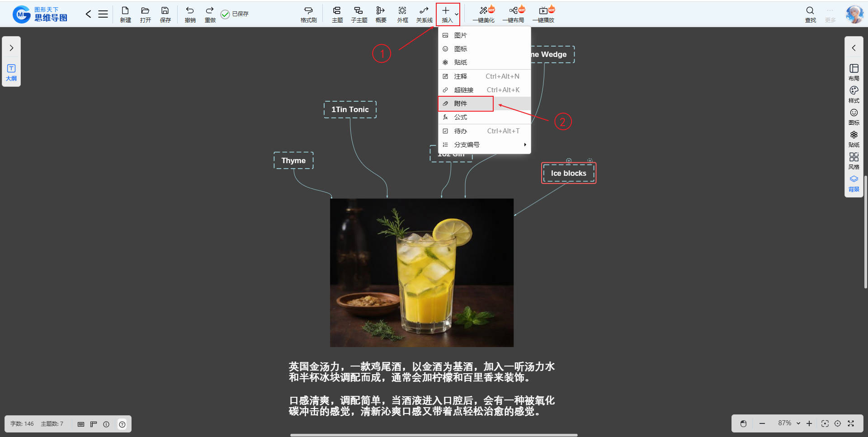868x437 pixels.
Task: Select the Ice blocks topic node
Action: tap(568, 173)
